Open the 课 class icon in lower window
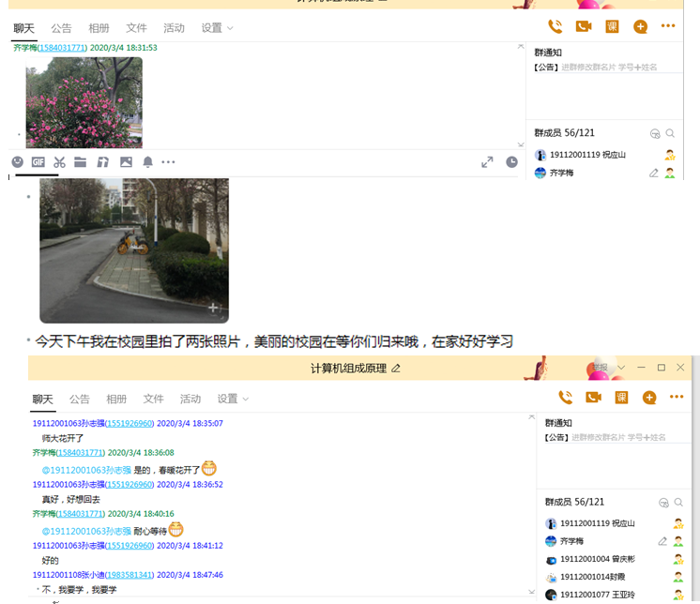Image resolution: width=700 pixels, height=604 pixels. [x=621, y=397]
